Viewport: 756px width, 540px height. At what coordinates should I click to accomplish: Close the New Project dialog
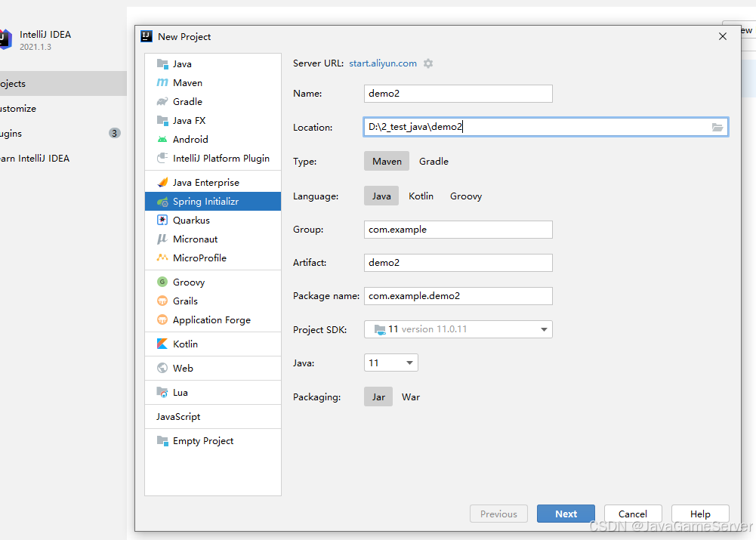click(722, 37)
